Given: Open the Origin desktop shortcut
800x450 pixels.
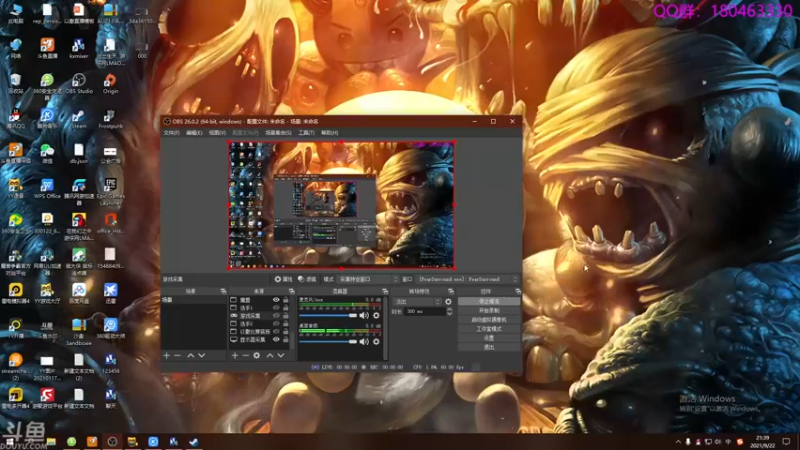Looking at the screenshot, I should (x=110, y=83).
